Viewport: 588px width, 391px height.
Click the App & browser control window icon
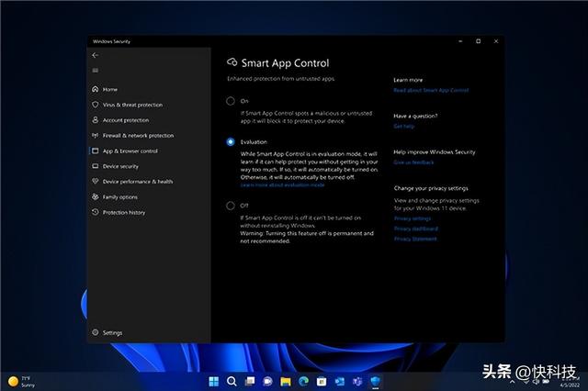96,151
